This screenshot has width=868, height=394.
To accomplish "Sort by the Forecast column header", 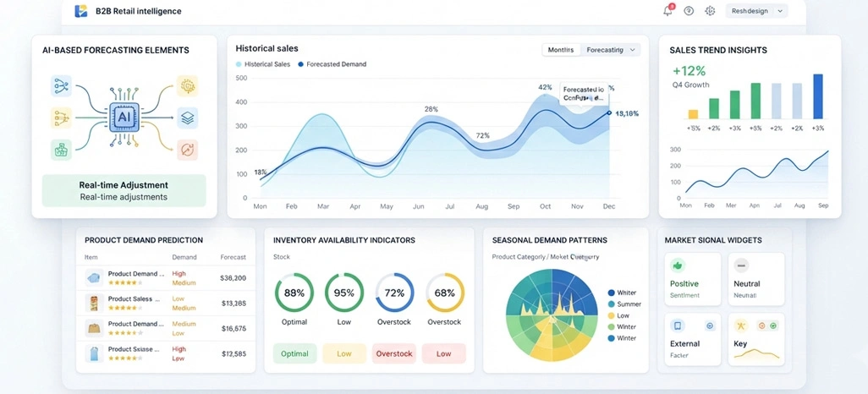I will click(x=233, y=257).
